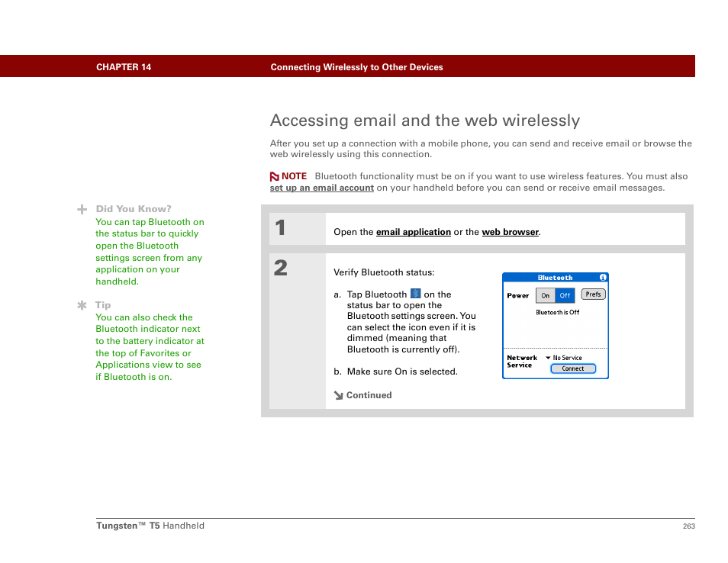Click the 'CHAPTER 14' header text
Screen dimensions: 728x563
(124, 67)
